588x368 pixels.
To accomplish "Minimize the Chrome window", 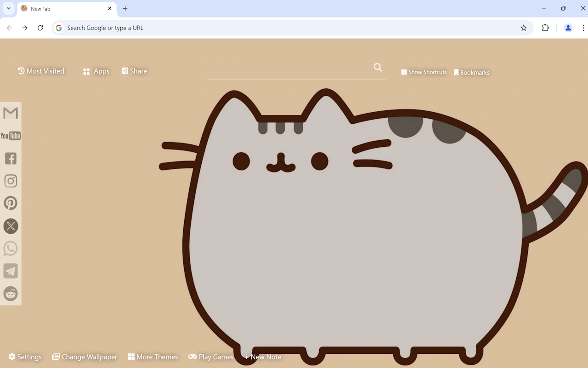I will tap(544, 8).
